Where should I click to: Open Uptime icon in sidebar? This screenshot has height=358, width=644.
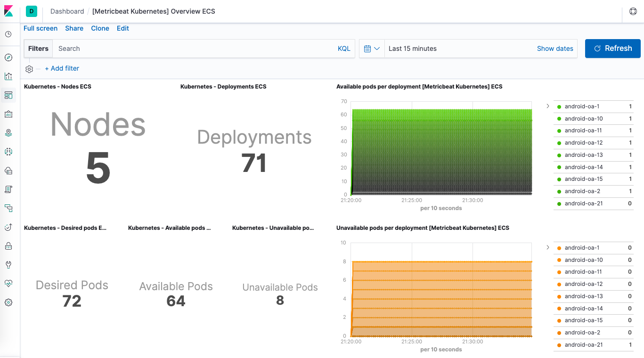coord(8,227)
